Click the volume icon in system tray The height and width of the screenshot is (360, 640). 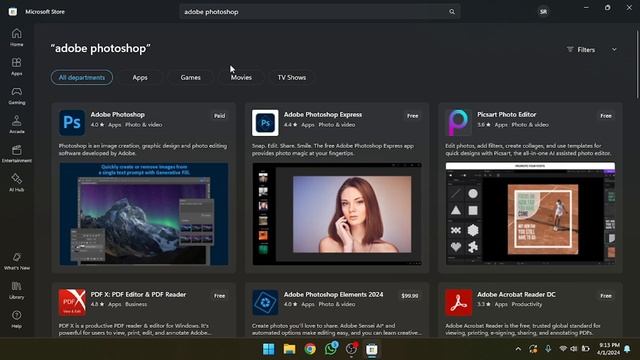click(573, 349)
